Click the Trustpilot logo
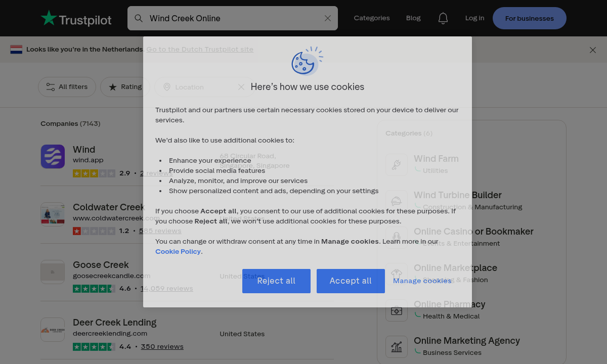Image resolution: width=607 pixels, height=364 pixels. point(76,18)
